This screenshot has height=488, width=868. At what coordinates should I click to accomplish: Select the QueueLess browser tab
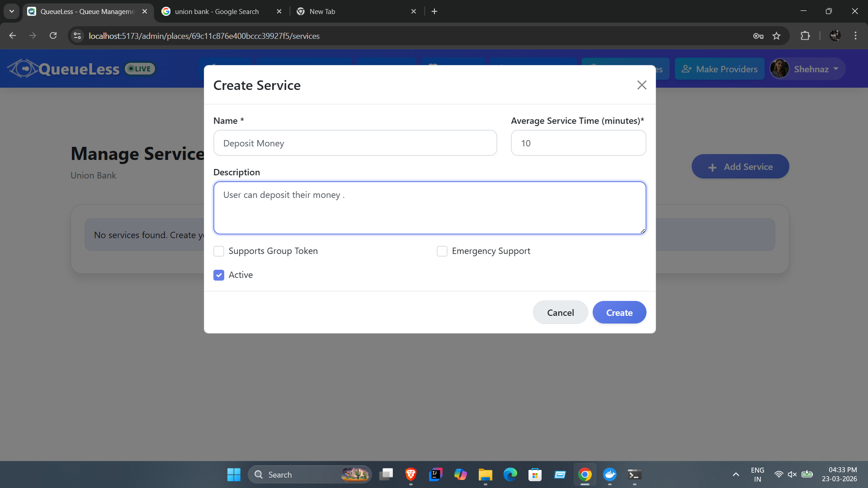(87, 11)
